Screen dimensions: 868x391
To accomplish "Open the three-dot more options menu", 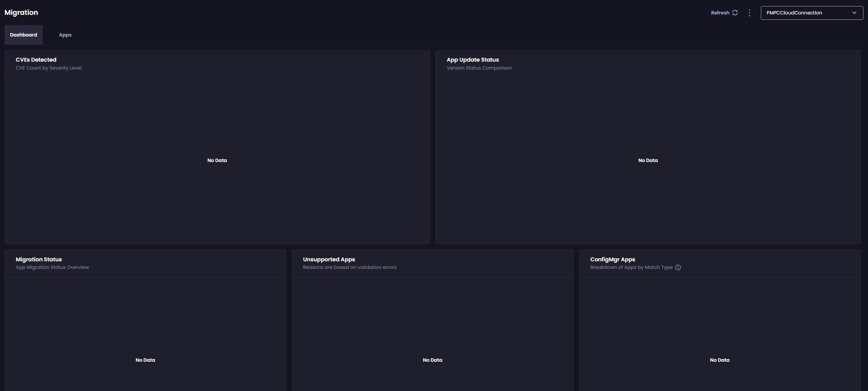I will [x=749, y=13].
